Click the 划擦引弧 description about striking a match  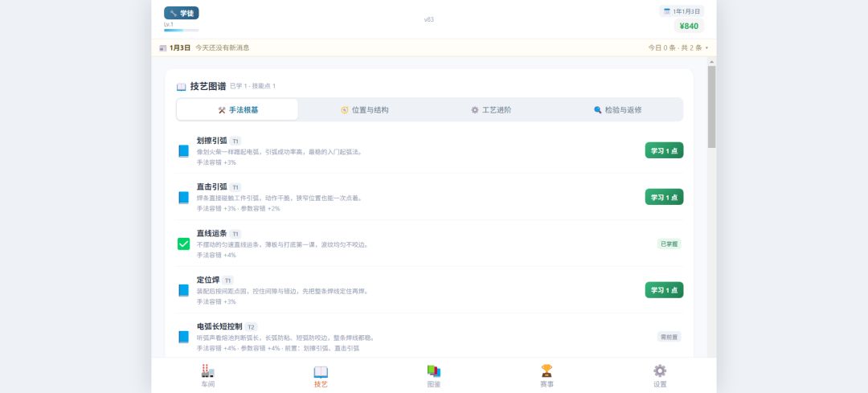(279, 152)
